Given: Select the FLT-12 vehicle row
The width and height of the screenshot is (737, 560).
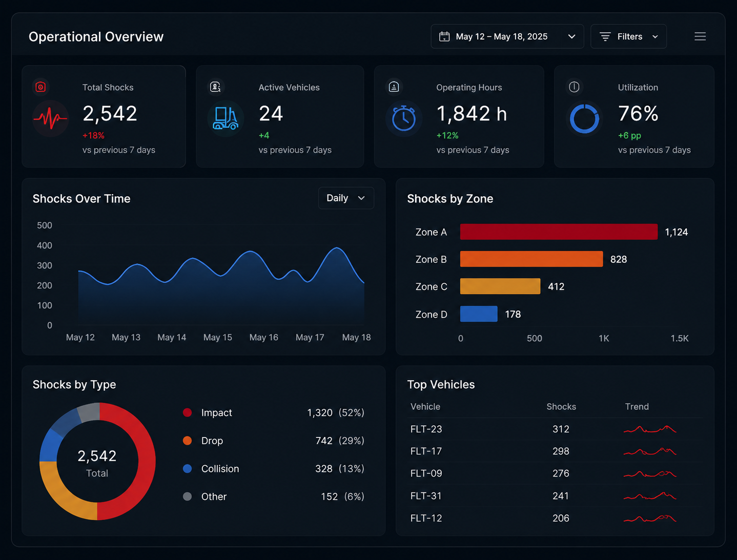Looking at the screenshot, I should 555,518.
